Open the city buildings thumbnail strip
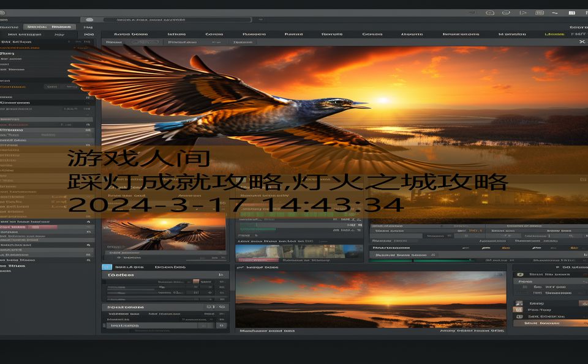588x364 pixels. pos(299,251)
